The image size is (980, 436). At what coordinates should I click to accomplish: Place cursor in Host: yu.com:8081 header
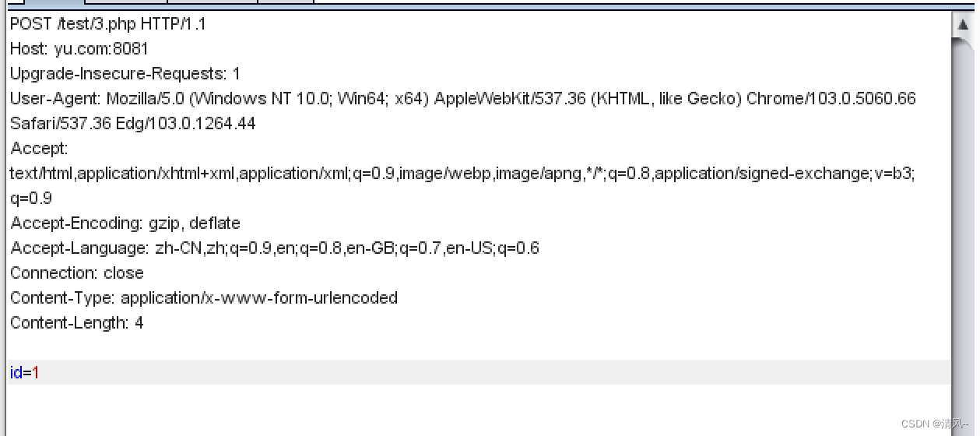tap(79, 49)
